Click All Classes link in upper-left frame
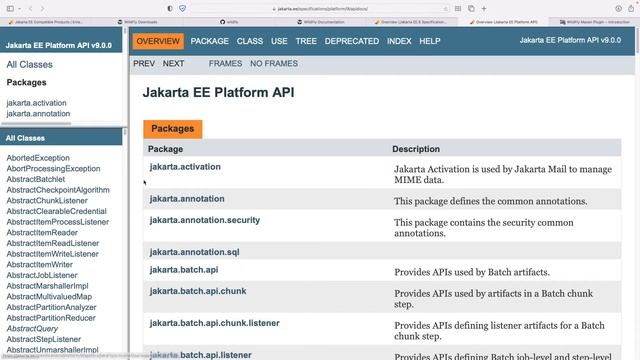Screen dimensions: 640x360 (29, 64)
